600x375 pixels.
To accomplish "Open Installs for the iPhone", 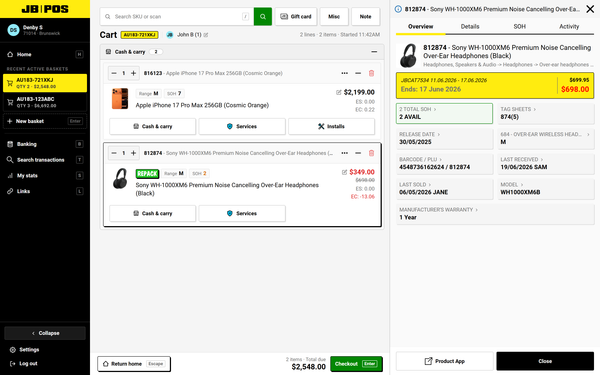I will pos(331,126).
